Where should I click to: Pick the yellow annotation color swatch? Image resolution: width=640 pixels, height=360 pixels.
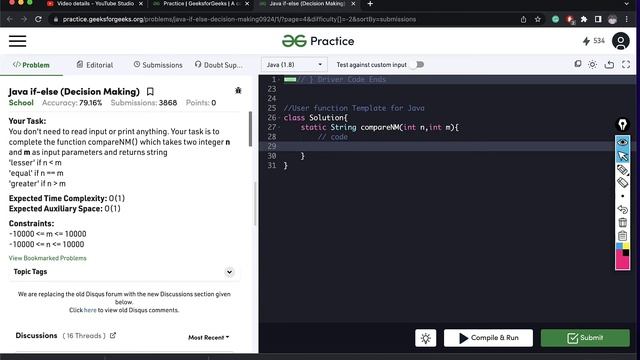pyautogui.click(x=626, y=246)
